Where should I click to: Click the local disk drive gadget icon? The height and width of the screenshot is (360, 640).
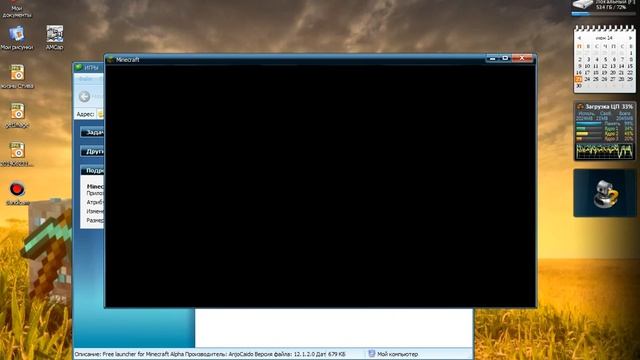tap(582, 5)
